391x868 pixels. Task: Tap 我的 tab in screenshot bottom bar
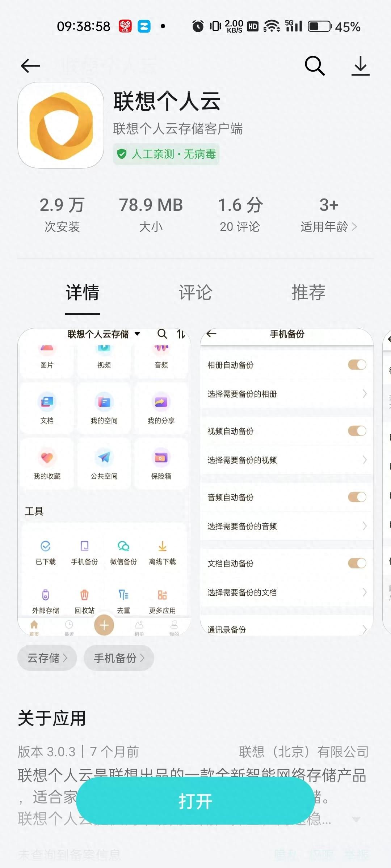click(x=174, y=627)
